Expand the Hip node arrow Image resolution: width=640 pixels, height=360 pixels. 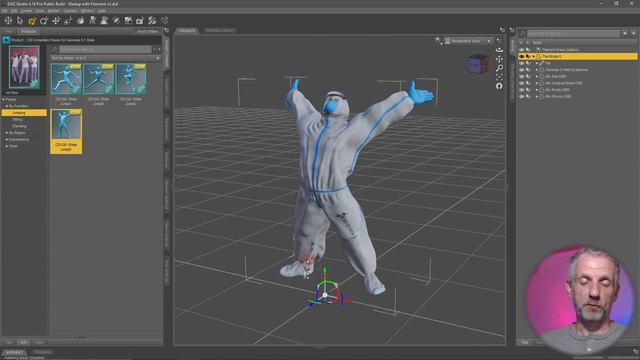pyautogui.click(x=537, y=63)
